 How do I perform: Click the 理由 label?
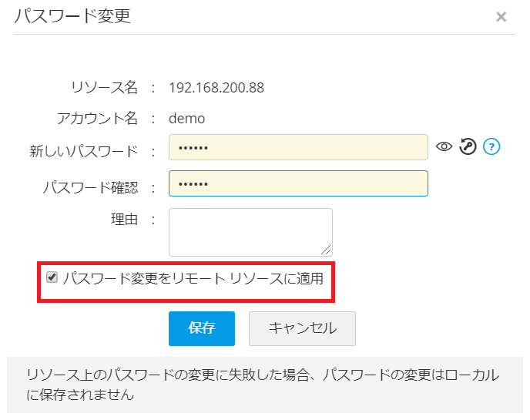pyautogui.click(x=124, y=220)
